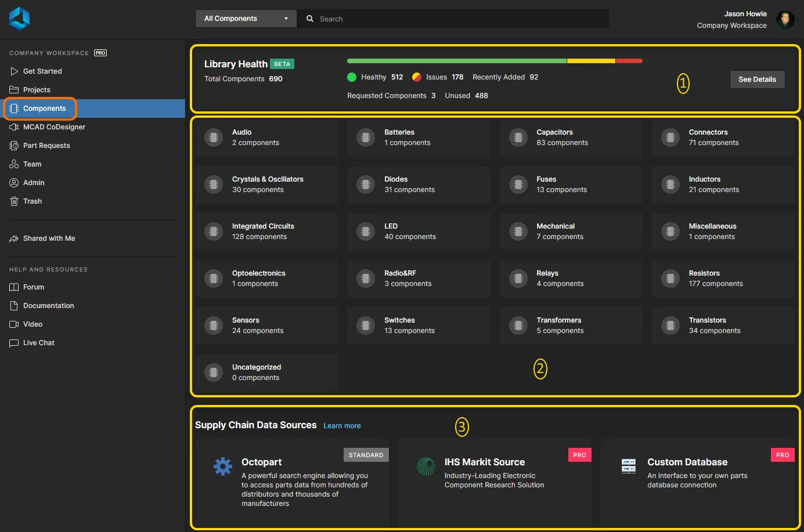The width and height of the screenshot is (804, 532).
Task: Click Jason Howie's profile avatar
Action: (x=785, y=19)
